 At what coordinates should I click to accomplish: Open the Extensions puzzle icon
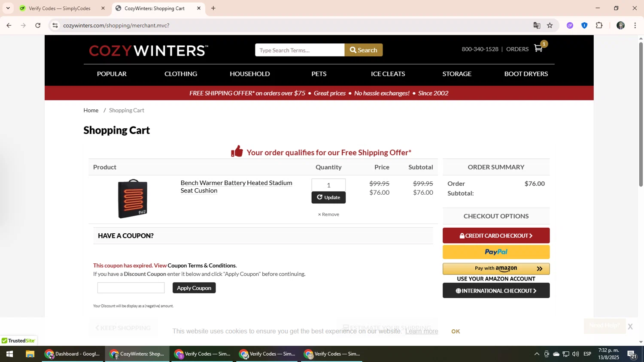[599, 25]
